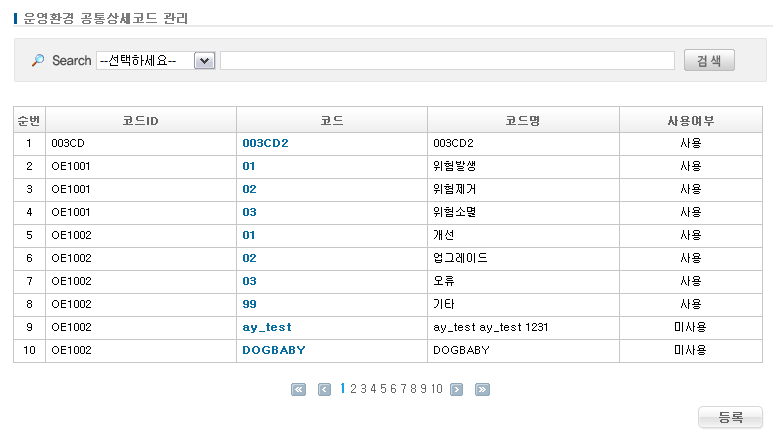Image resolution: width=783 pixels, height=443 pixels.
Task: Click the 코드ID column header
Action: click(141, 120)
